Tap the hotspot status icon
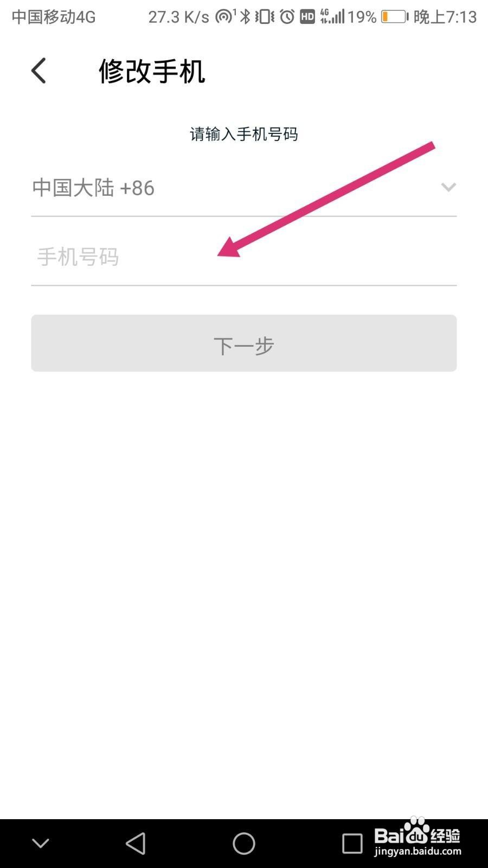 click(x=224, y=17)
